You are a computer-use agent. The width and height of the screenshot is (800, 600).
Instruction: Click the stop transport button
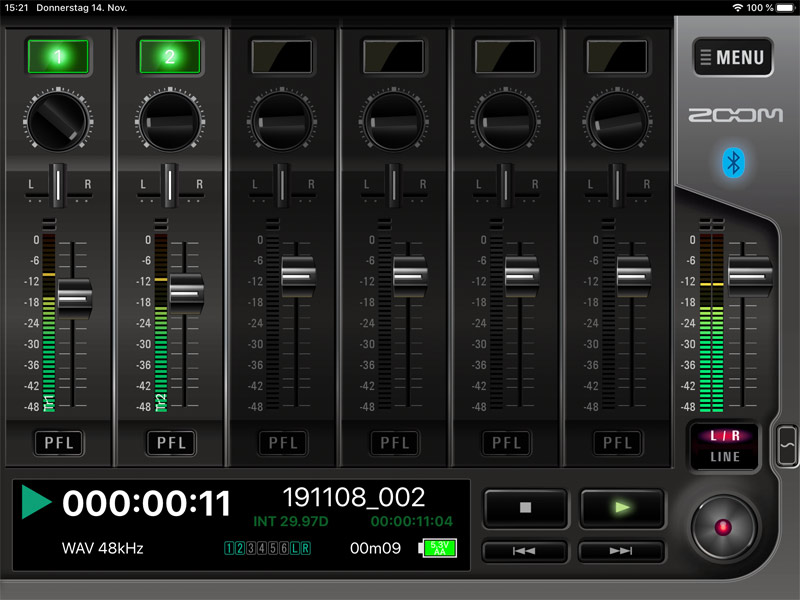point(525,508)
